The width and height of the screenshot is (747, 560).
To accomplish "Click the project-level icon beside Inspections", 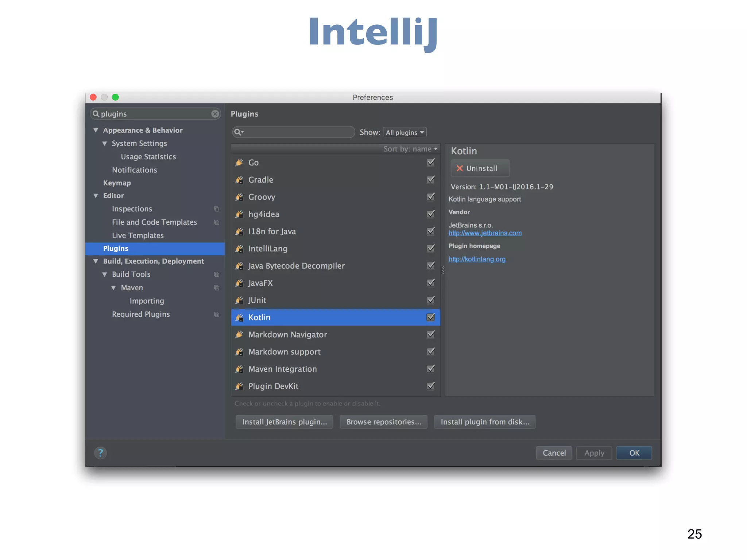I will click(217, 209).
